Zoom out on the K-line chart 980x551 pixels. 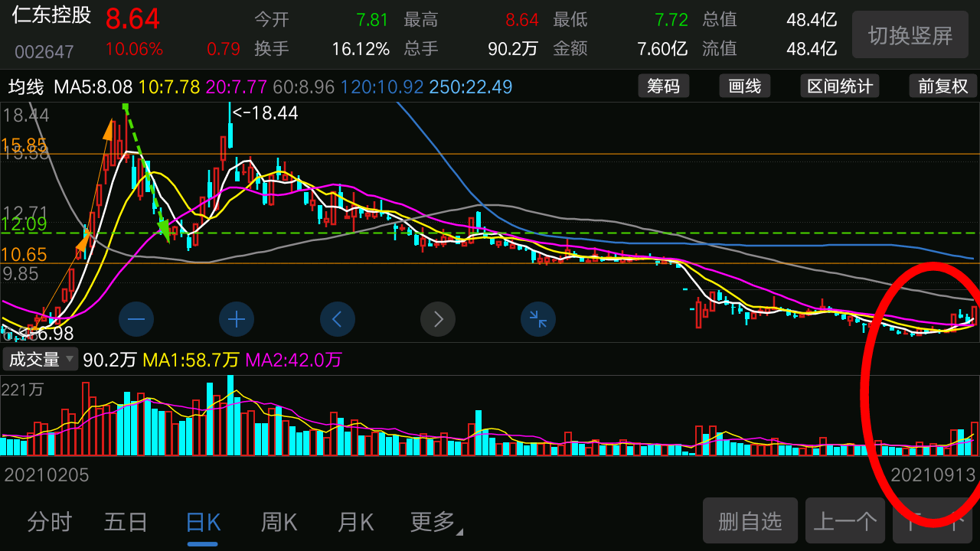point(136,319)
